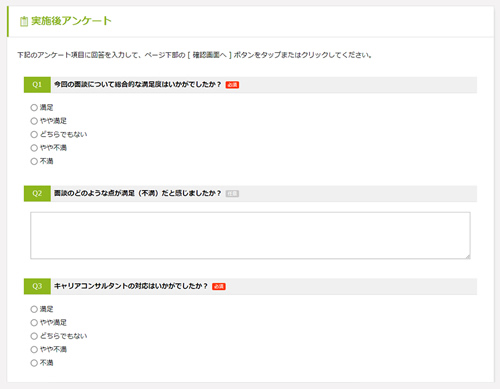Choose どちらでもない option for Q3

tap(34, 336)
